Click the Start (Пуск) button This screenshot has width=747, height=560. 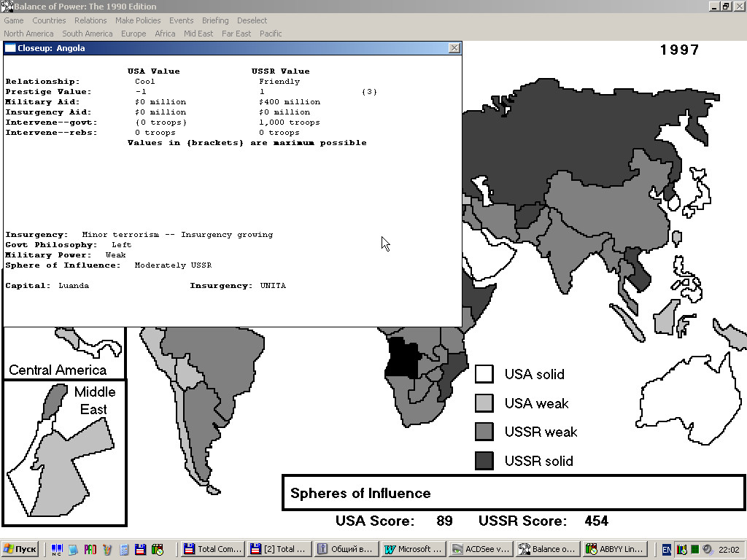pos(20,549)
